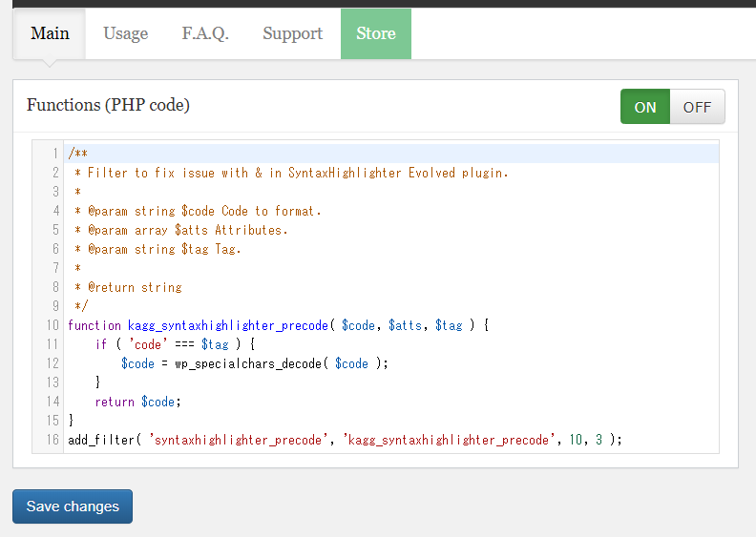Place cursor on line 1 comment opener
This screenshot has width=756, height=537.
click(78, 154)
